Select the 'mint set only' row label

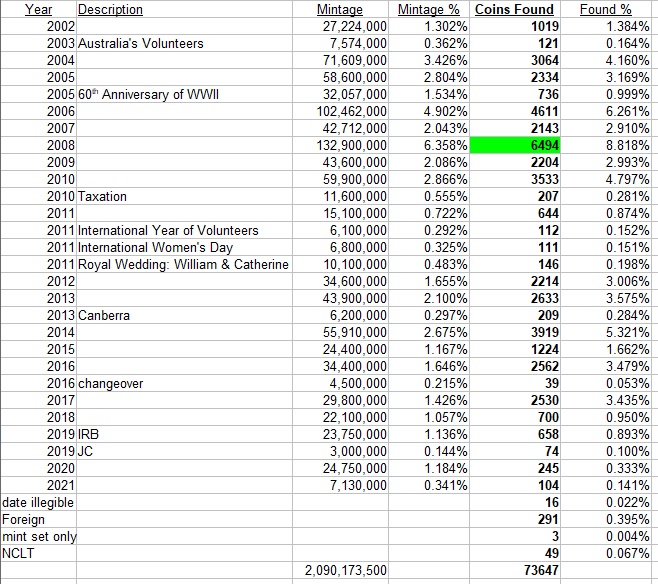point(39,536)
